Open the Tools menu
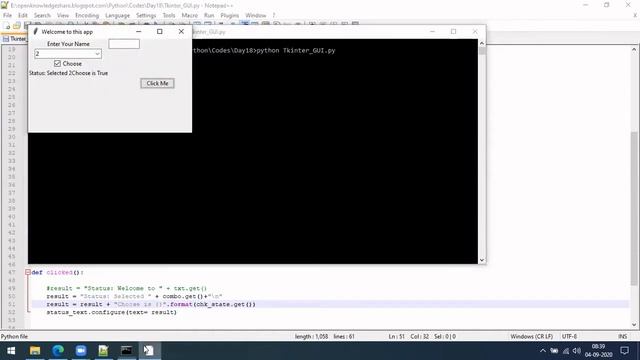The image size is (640, 360). (169, 16)
